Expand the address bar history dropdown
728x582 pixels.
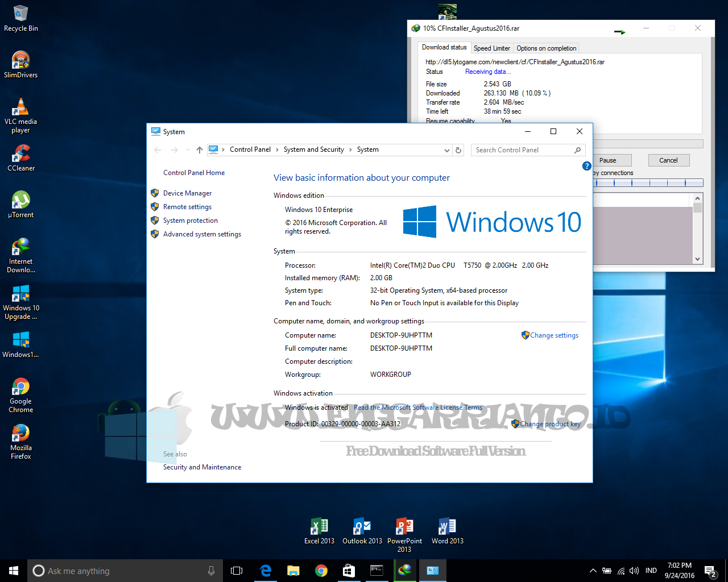(x=446, y=150)
